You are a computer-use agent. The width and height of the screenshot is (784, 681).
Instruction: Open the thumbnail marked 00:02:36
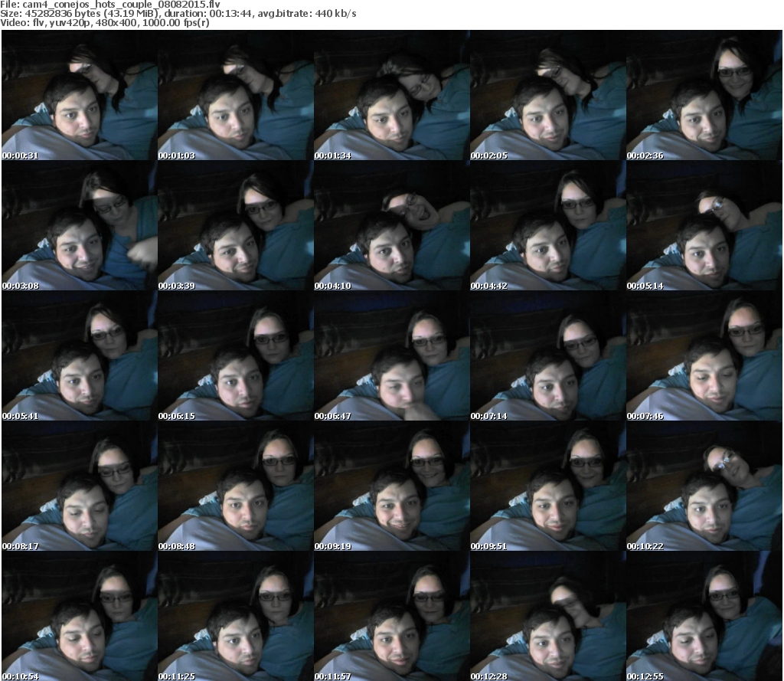704,95
